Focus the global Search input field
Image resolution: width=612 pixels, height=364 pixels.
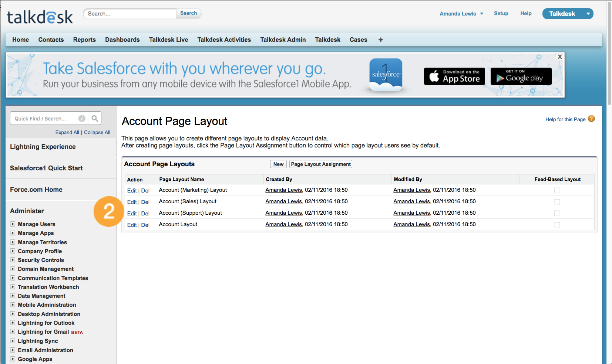[x=130, y=14]
